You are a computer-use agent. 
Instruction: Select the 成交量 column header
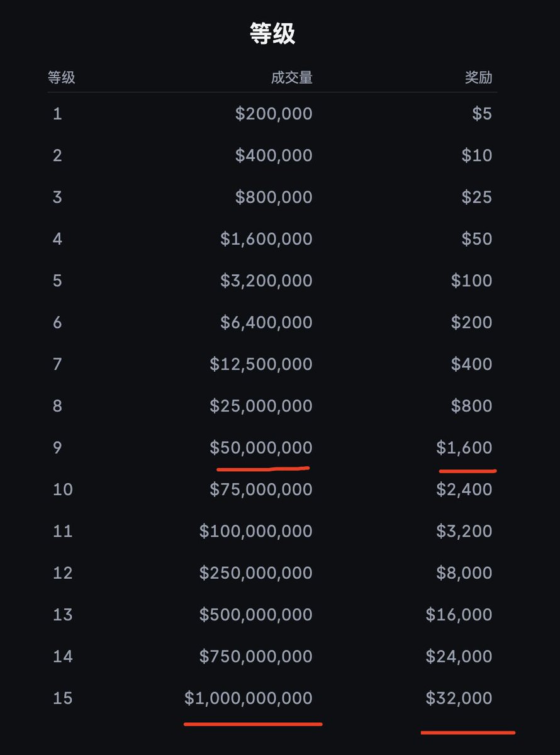(291, 78)
